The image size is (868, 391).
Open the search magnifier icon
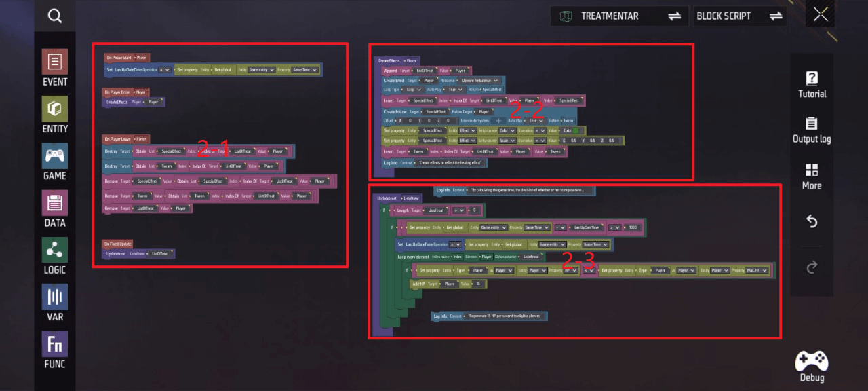[55, 16]
